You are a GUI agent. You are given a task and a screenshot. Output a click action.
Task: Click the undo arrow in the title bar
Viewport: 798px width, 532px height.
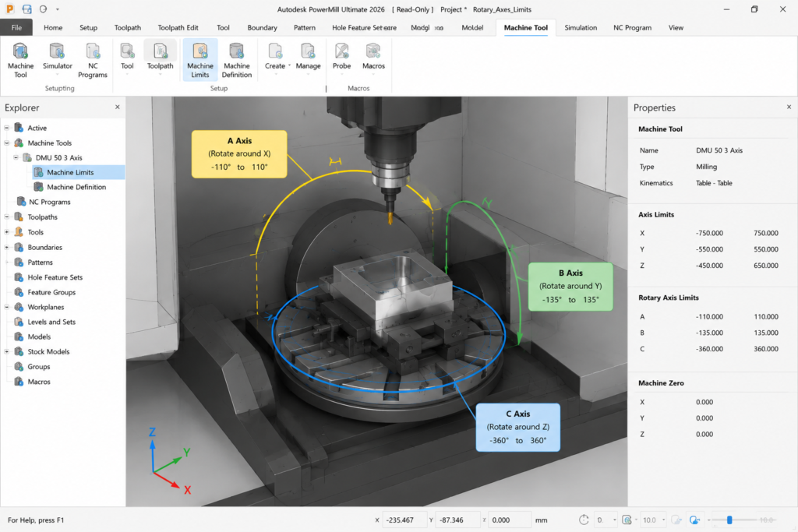(x=44, y=9)
